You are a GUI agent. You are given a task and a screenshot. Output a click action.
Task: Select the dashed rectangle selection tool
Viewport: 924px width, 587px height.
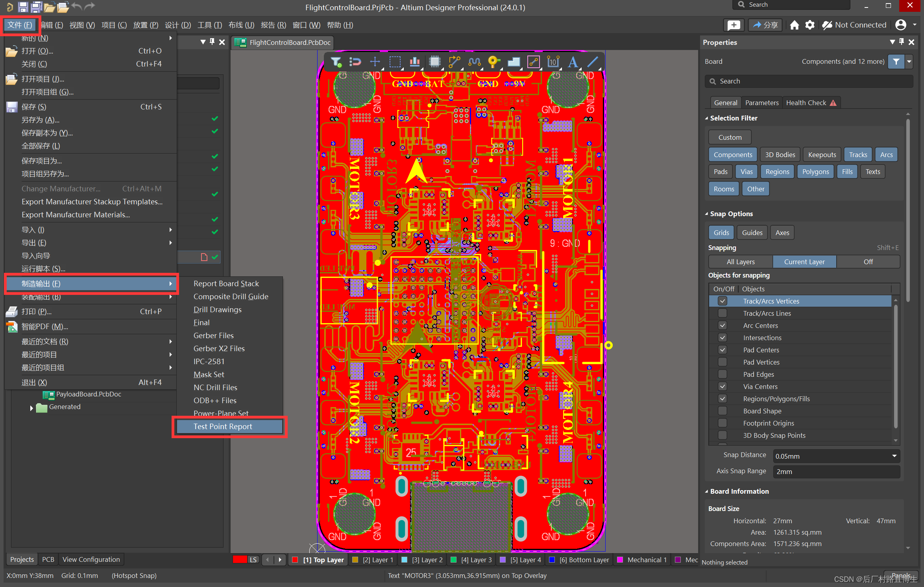(x=395, y=62)
